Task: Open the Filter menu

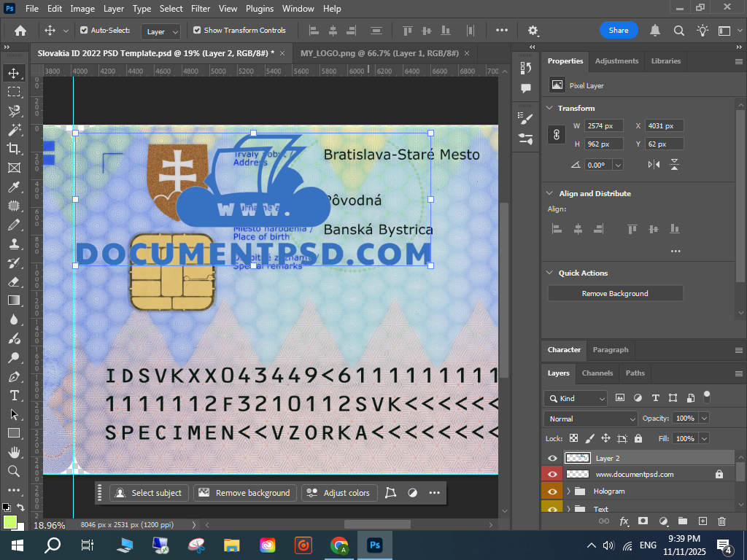Action: (201, 9)
